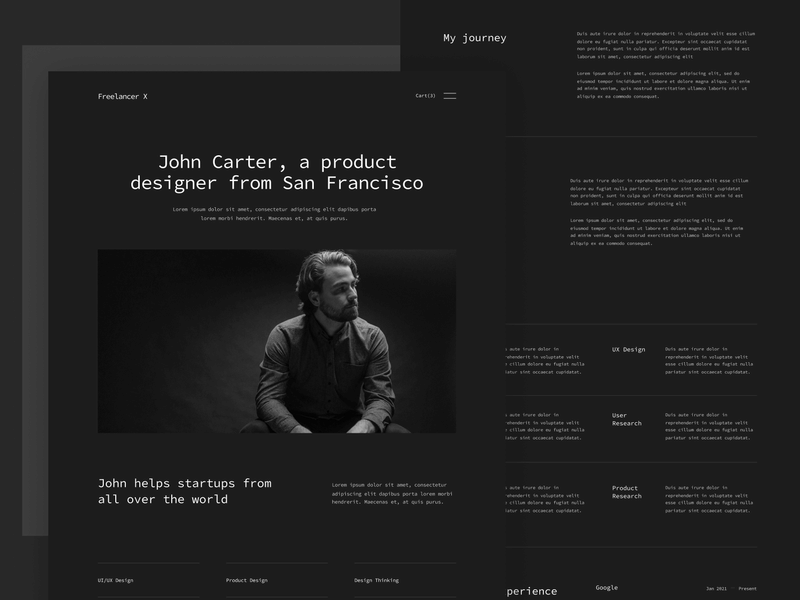Select the paragraph beside the startups heading
The height and width of the screenshot is (600, 800).
coord(390,492)
